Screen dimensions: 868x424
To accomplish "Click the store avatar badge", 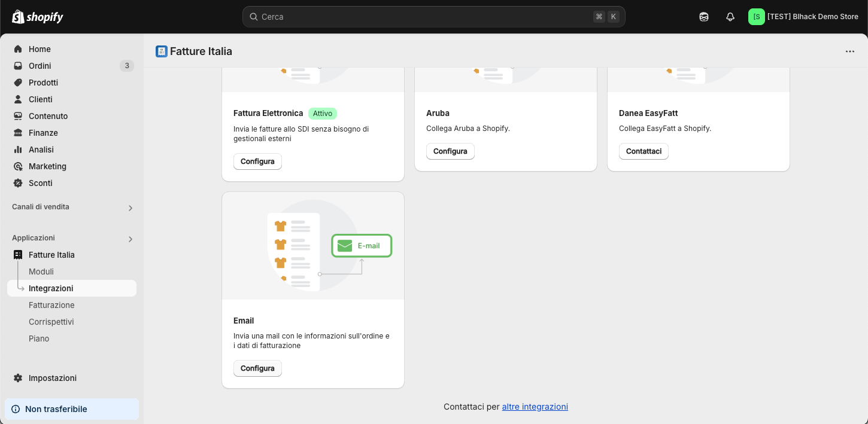I will [757, 17].
